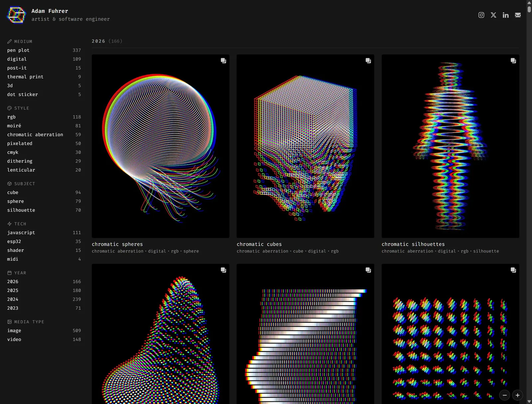The height and width of the screenshot is (404, 532).
Task: Click the pixelated cube site logo
Action: 16,15
